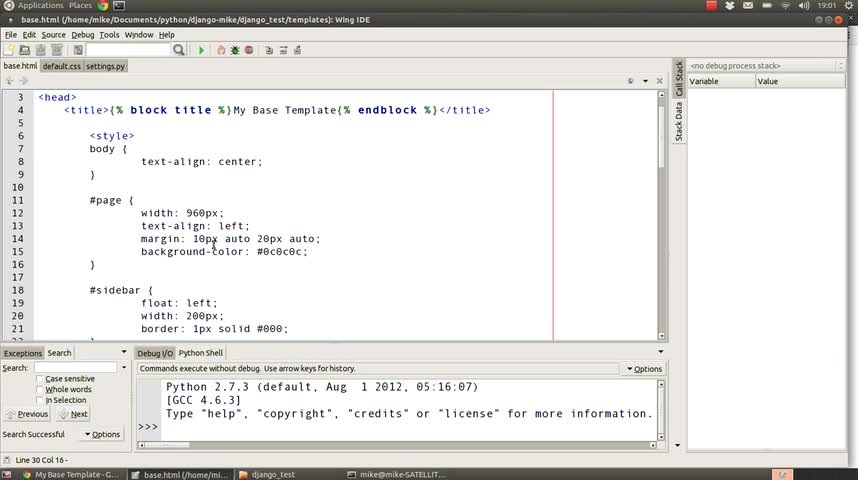858x480 pixels.
Task: Start debugging with the green run arrow
Action: click(201, 50)
